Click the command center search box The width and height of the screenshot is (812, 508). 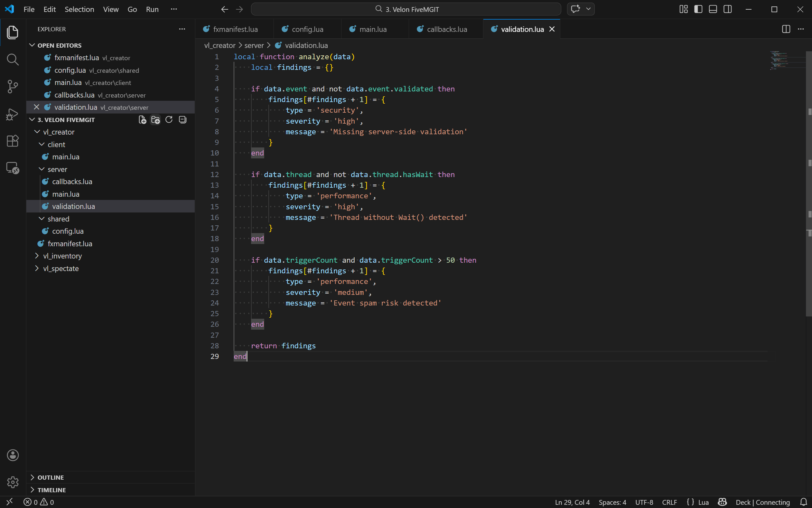pyautogui.click(x=406, y=9)
